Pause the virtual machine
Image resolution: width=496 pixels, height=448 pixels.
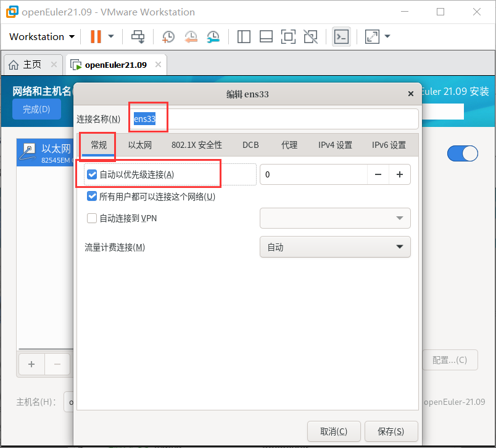point(96,36)
